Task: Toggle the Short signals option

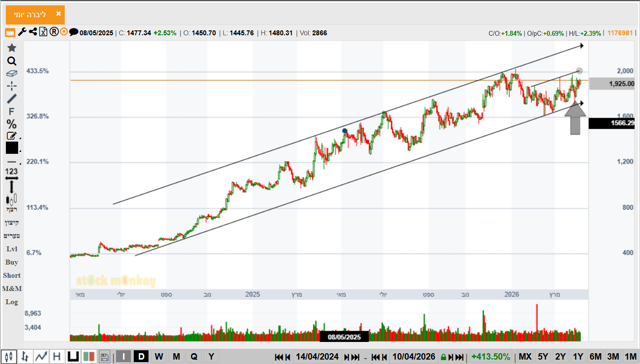Action: [12, 275]
